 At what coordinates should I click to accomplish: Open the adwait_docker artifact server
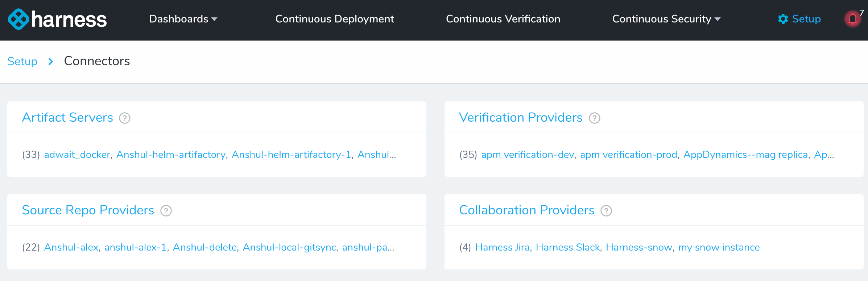pyautogui.click(x=77, y=155)
